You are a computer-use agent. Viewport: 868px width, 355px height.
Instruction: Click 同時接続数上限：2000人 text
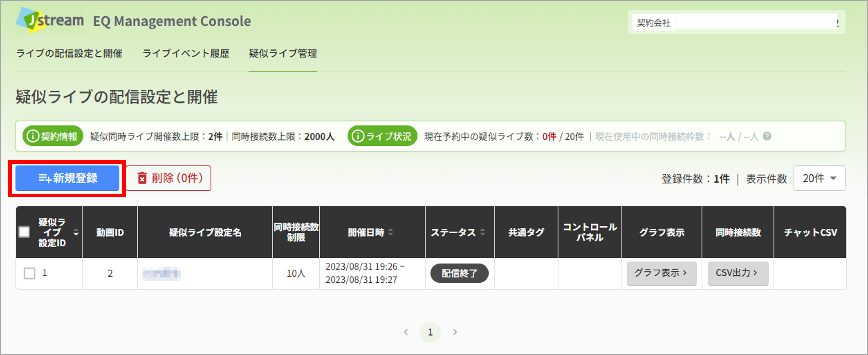click(x=283, y=136)
